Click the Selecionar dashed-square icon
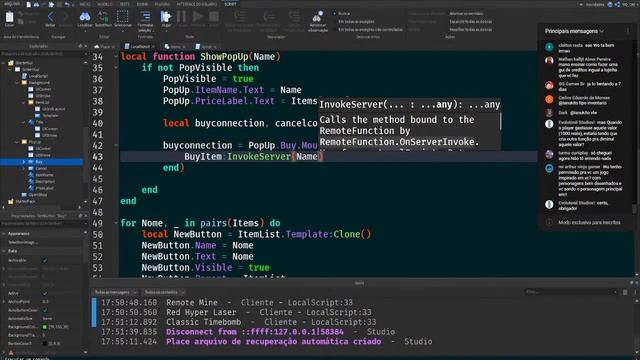Image resolution: width=640 pixels, height=360 pixels. pyautogui.click(x=122, y=17)
